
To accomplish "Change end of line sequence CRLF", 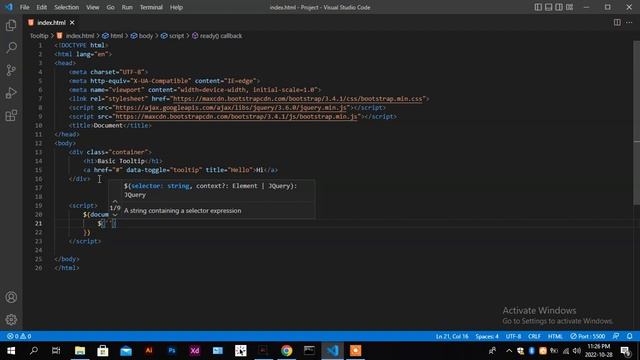I will click(x=534, y=336).
